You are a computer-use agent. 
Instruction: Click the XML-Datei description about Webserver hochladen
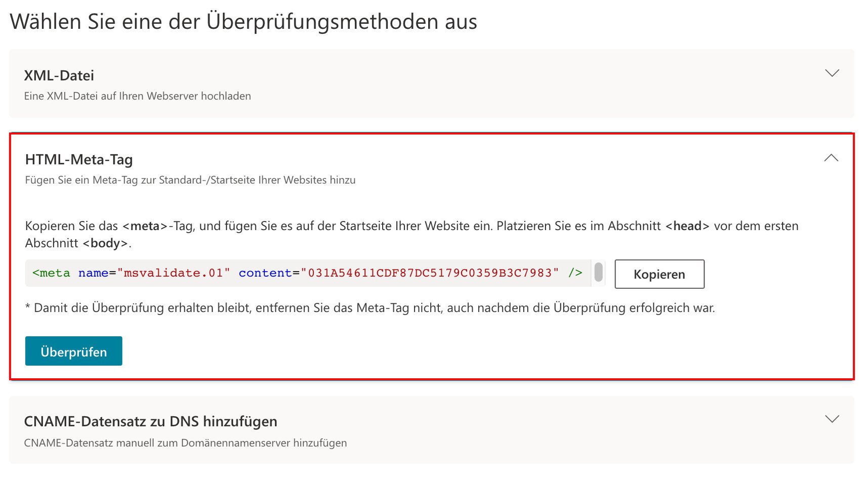click(137, 96)
